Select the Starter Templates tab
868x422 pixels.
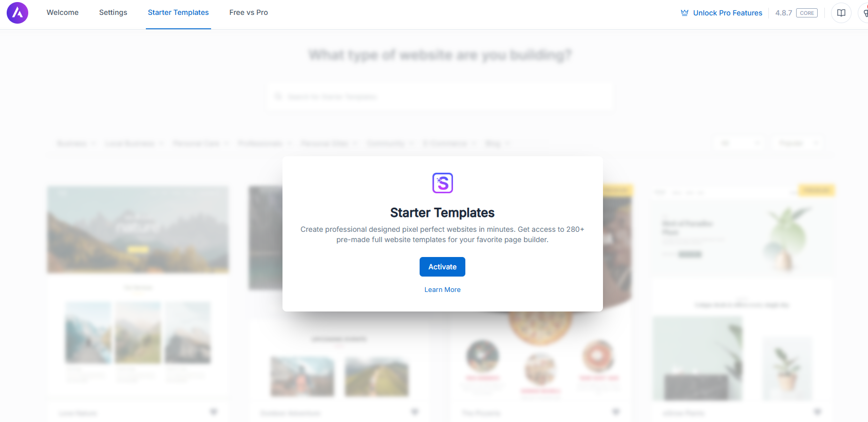[x=178, y=12]
